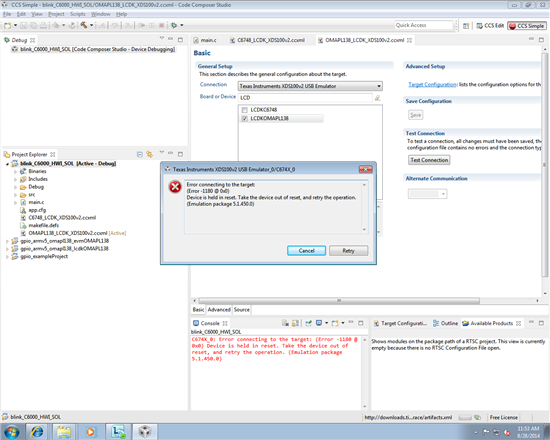The image size is (550, 440).
Task: Close the error dialog with X
Action: pos(365,169)
